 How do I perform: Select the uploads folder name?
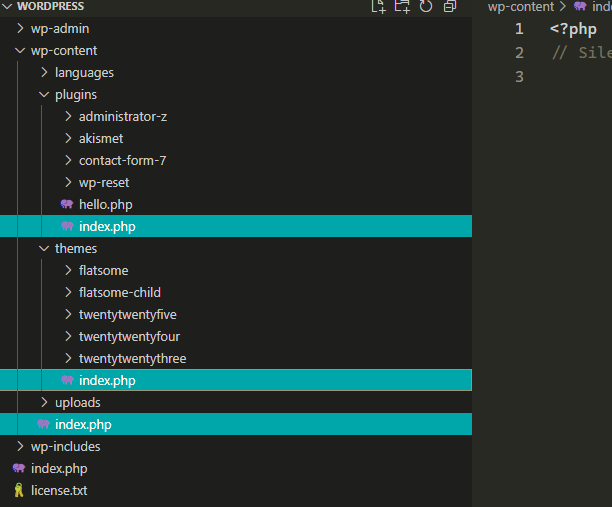pos(78,402)
